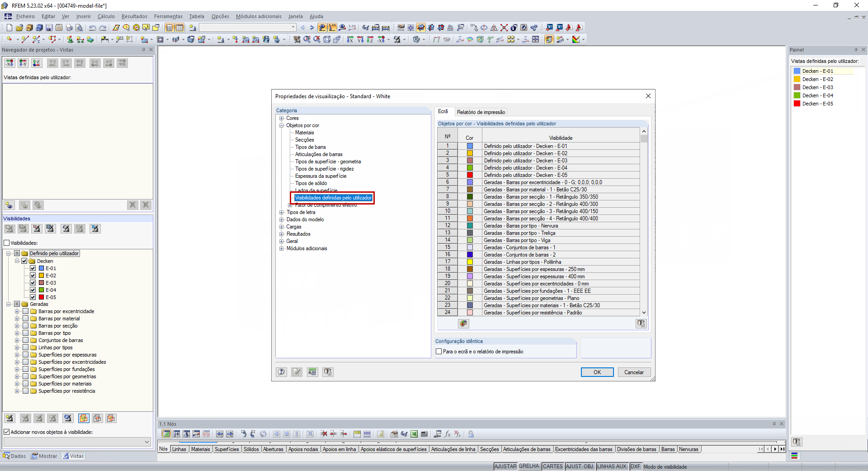868x471 pixels.
Task: Toggle the DXF status bar button
Action: coord(635,466)
